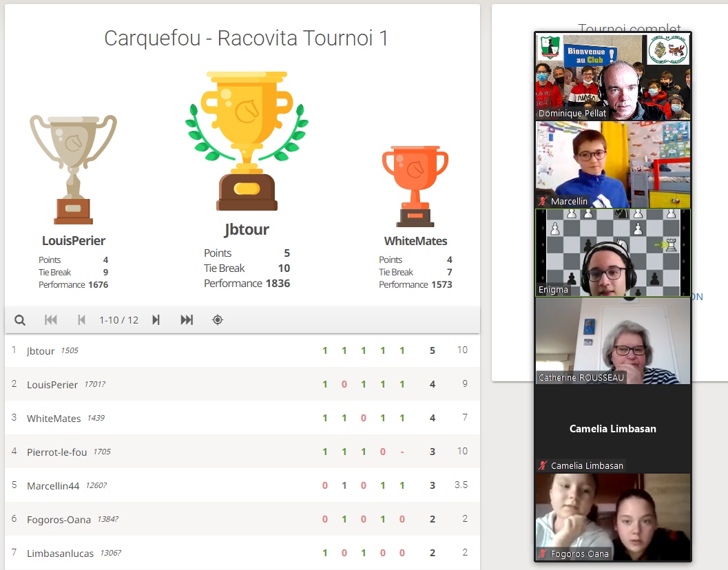Open WhiteMates' name on the third-place podium

(x=415, y=241)
